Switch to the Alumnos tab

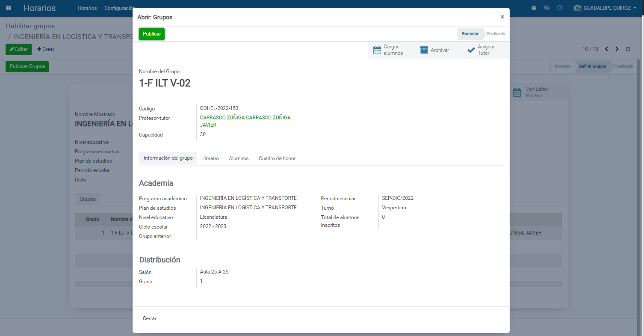click(x=239, y=158)
